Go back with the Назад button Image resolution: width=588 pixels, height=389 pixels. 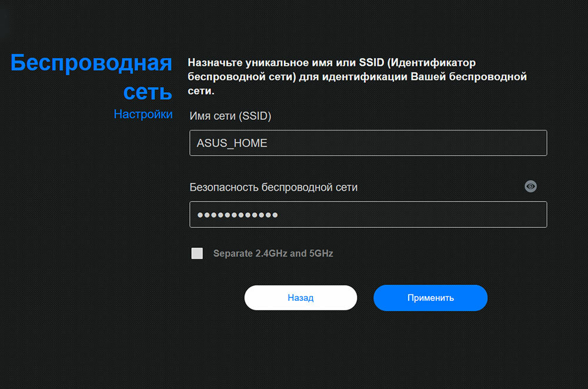tap(300, 298)
